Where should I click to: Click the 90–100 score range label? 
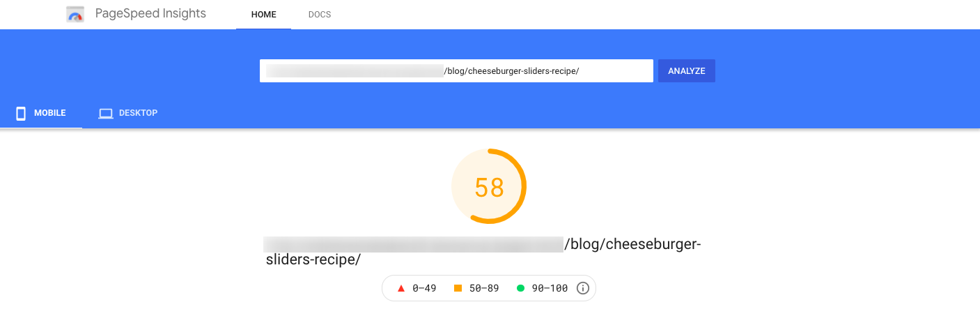coord(549,288)
